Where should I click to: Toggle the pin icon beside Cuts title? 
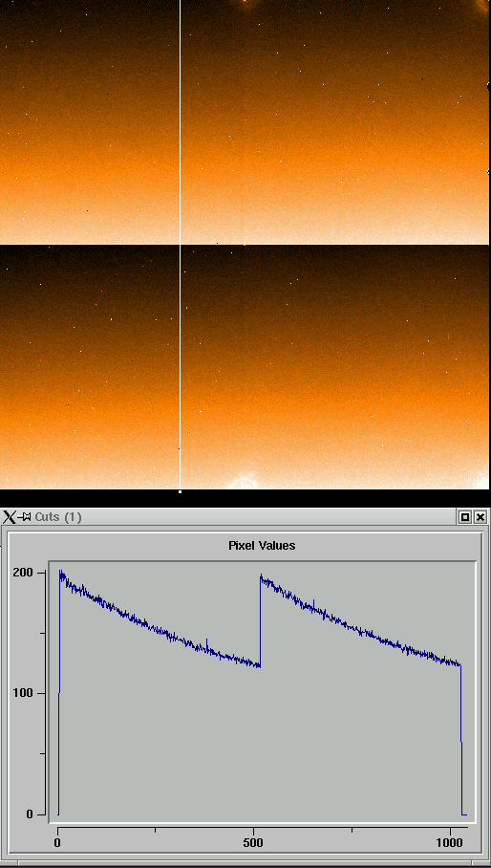(24, 517)
